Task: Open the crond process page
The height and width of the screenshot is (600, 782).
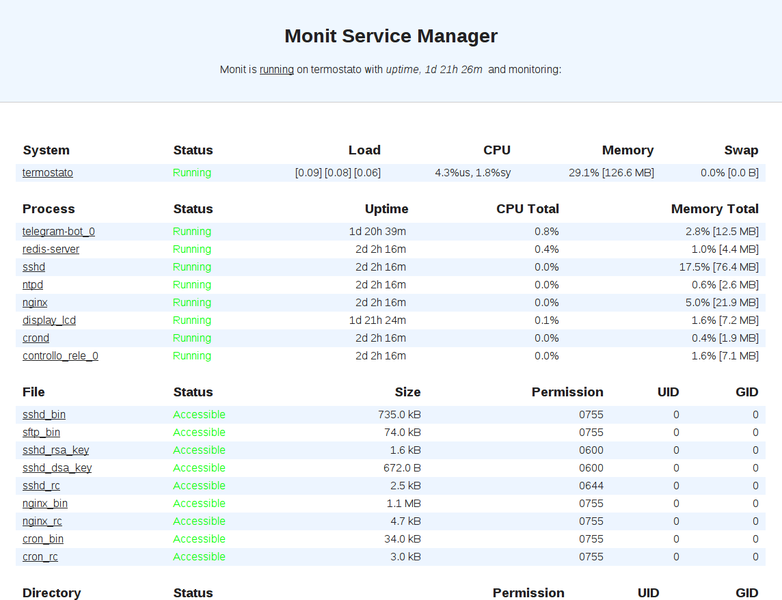Action: coord(36,339)
